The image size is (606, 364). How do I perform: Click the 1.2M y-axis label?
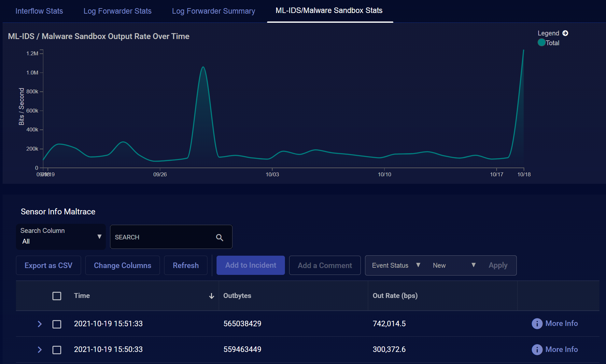tap(32, 53)
